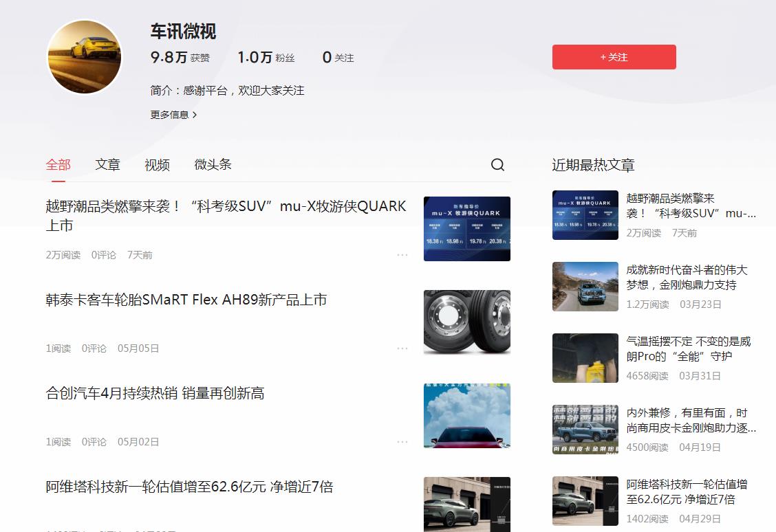The image size is (776, 532).
Task: Click sidebar yellow oil bottle thumbnail
Action: click(585, 358)
